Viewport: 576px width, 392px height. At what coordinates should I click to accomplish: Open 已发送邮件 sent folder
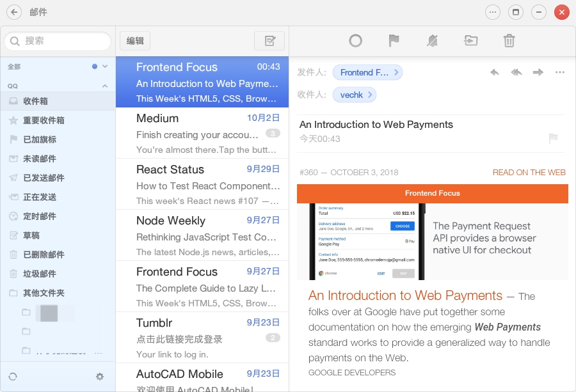[x=58, y=178]
